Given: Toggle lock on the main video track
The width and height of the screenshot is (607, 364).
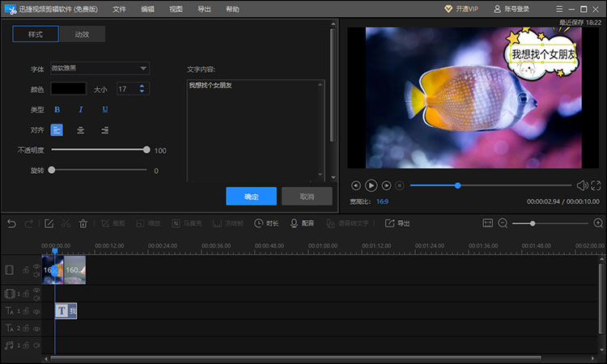Looking at the screenshot, I should pyautogui.click(x=26, y=270).
